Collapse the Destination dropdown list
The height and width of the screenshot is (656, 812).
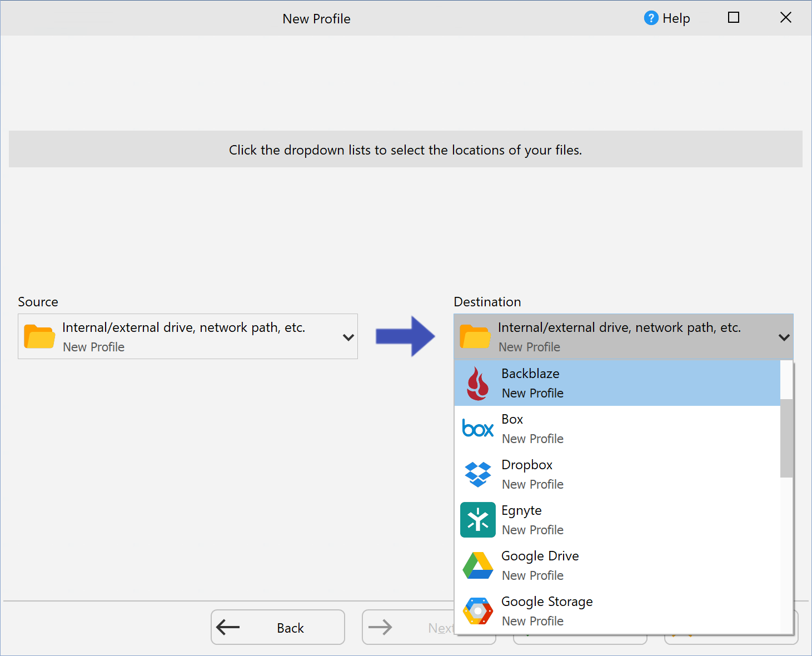tap(784, 337)
